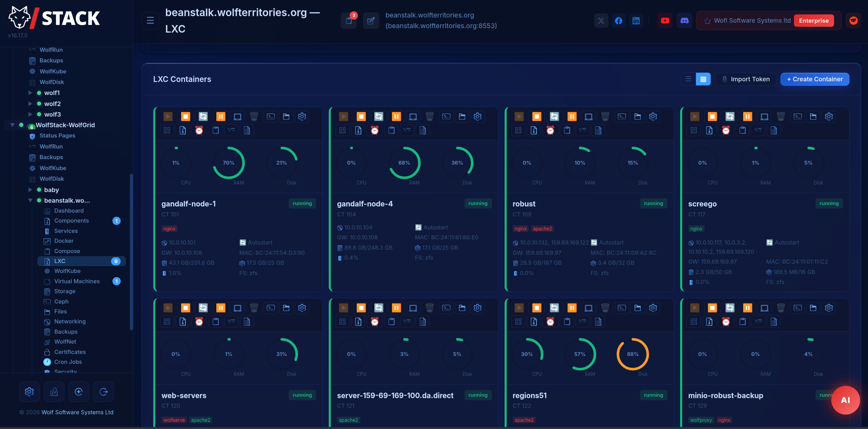Collapse the WolfStack-WolfGrid cluster
The height and width of the screenshot is (429, 868).
[12, 125]
